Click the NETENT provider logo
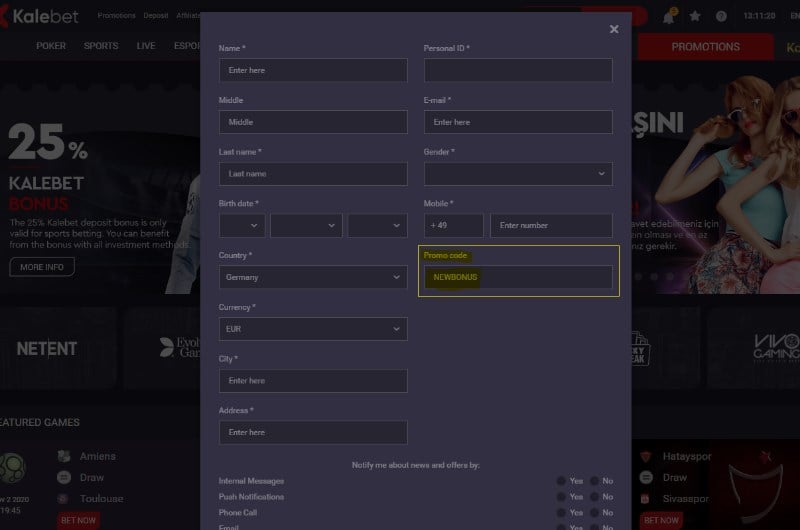800x530 pixels. coord(46,348)
